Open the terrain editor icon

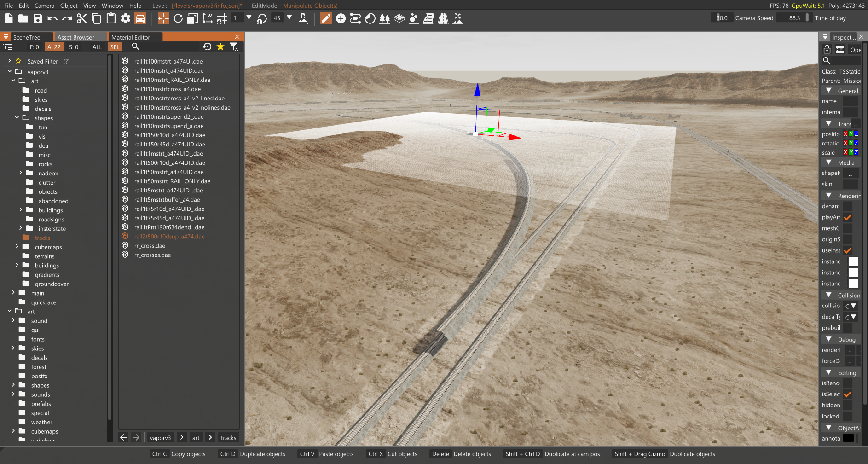[x=399, y=18]
